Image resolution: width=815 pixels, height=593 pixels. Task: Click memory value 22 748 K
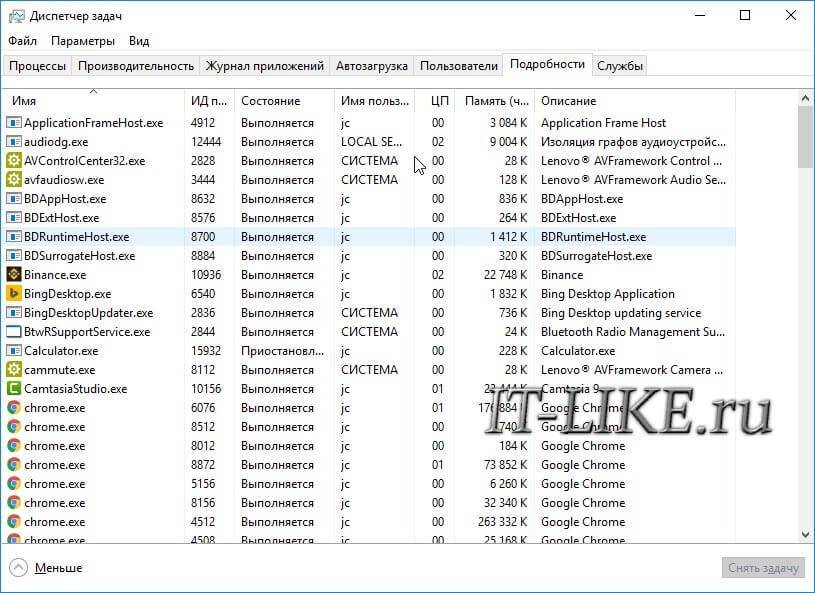[x=505, y=275]
